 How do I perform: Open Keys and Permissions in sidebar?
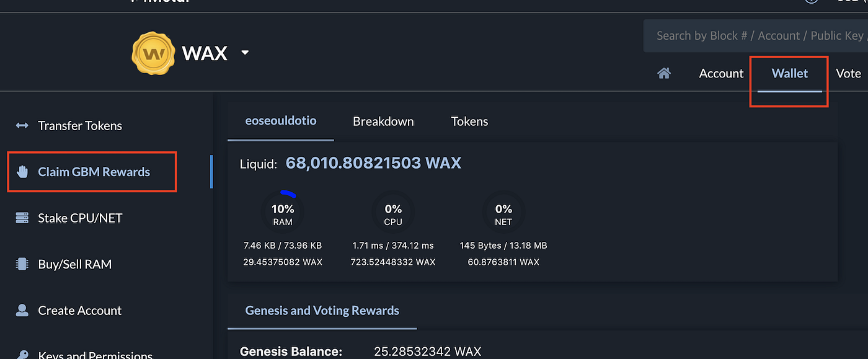95,355
